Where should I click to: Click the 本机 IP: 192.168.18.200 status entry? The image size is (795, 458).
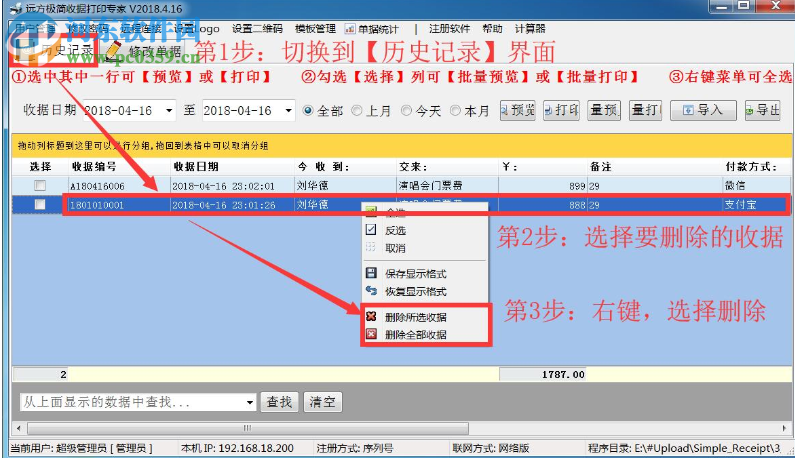237,448
